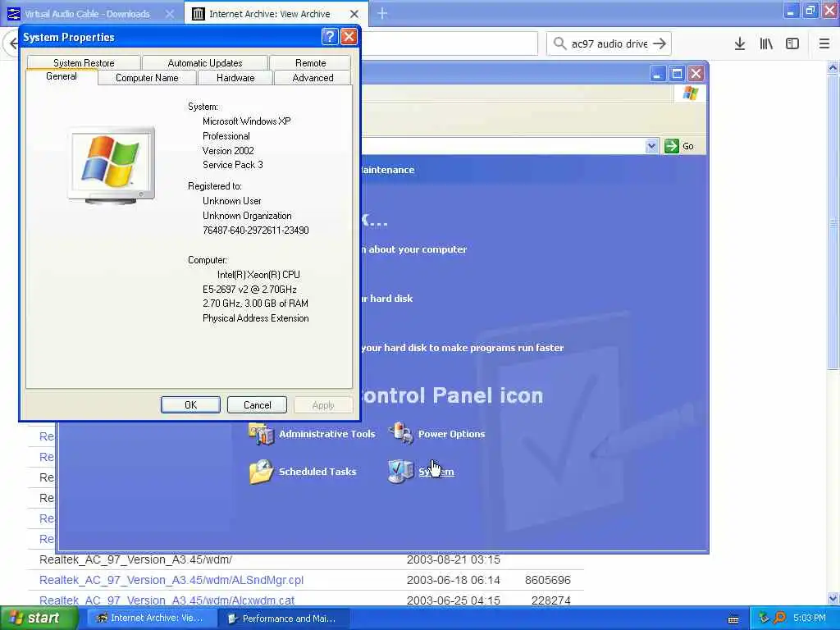840x630 pixels.
Task: Click the Firefox page scrollbar down arrow
Action: pyautogui.click(x=833, y=598)
